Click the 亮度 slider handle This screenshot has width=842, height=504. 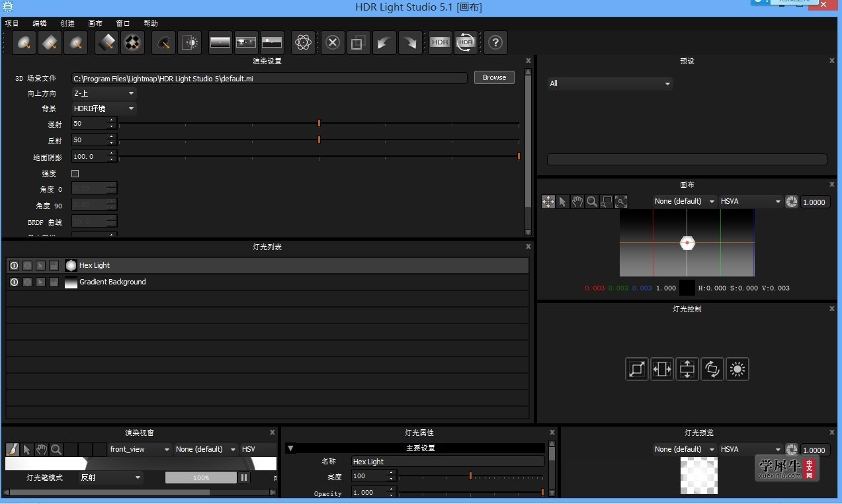[470, 476]
